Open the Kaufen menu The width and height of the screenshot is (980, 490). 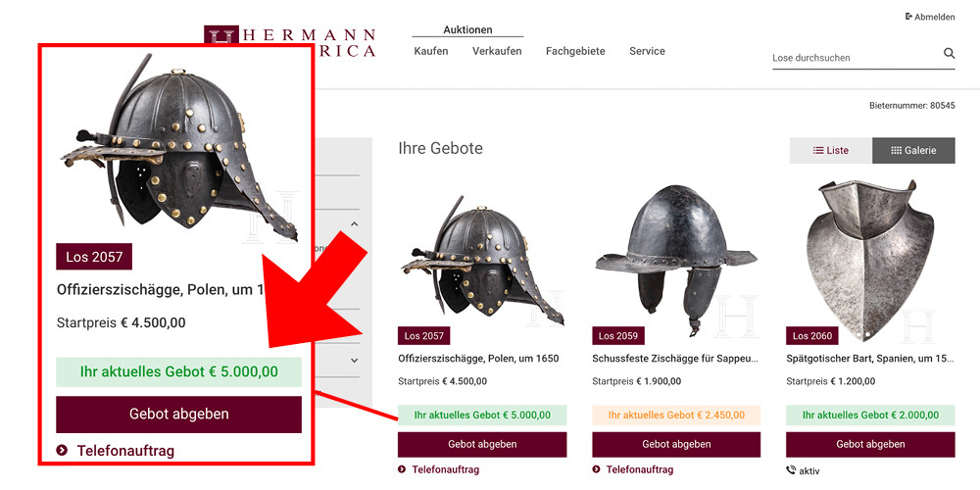click(x=431, y=51)
